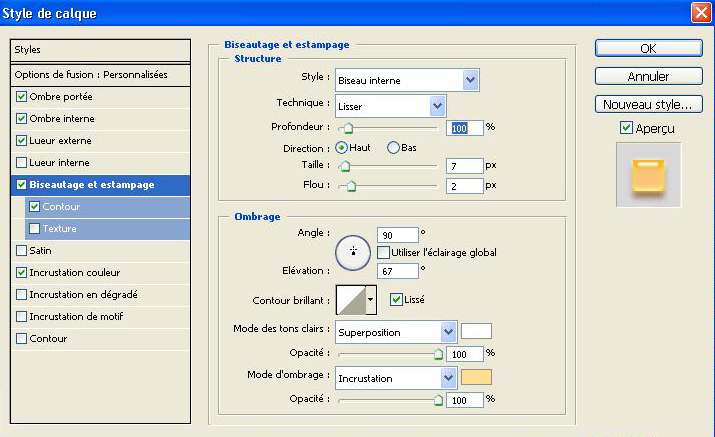Enable Incrustation en dégradé checkbox

pos(21,295)
